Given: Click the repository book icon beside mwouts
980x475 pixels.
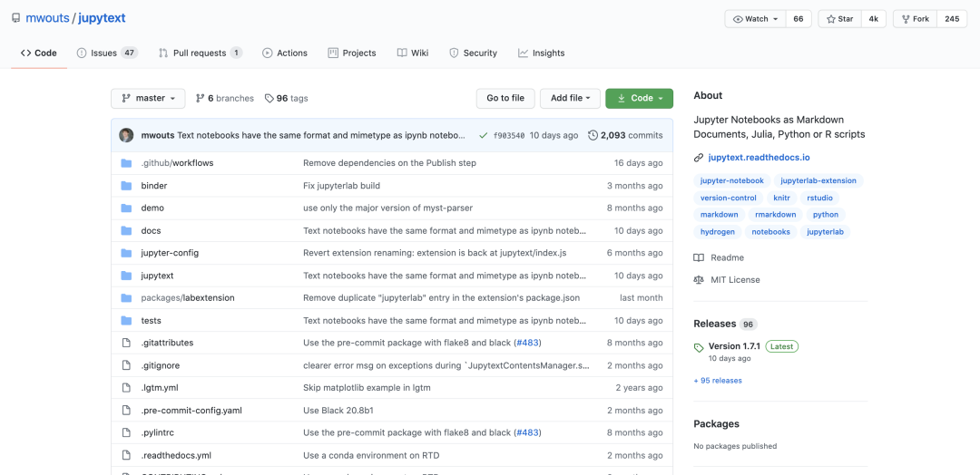Looking at the screenshot, I should click(x=15, y=19).
